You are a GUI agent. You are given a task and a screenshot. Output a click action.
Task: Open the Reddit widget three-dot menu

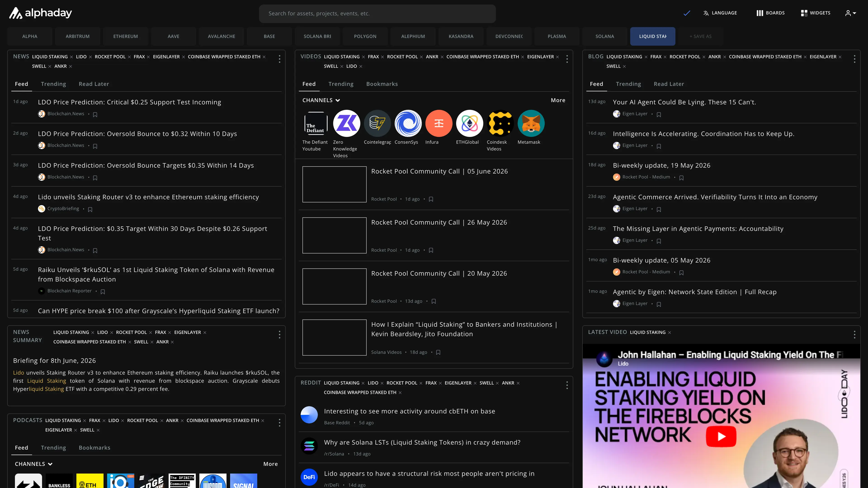[567, 385]
